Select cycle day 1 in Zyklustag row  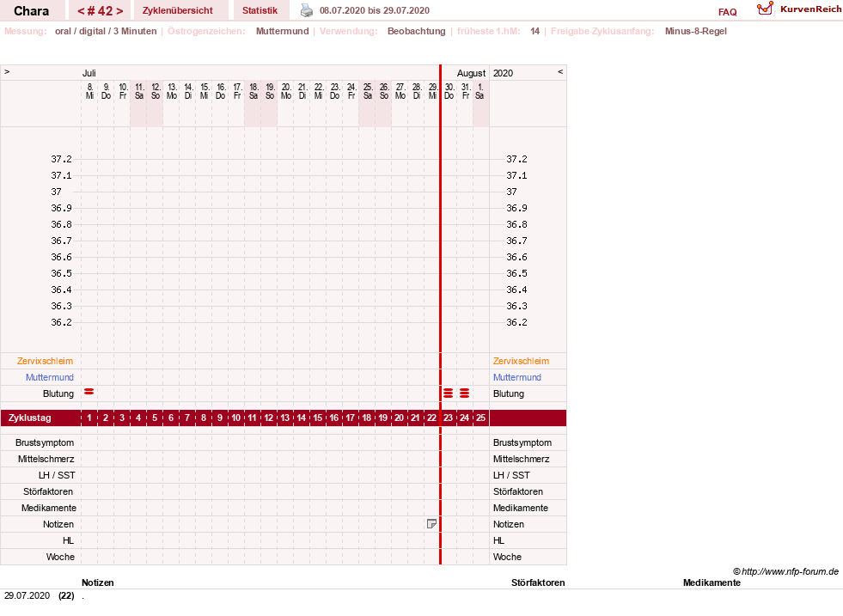(89, 418)
